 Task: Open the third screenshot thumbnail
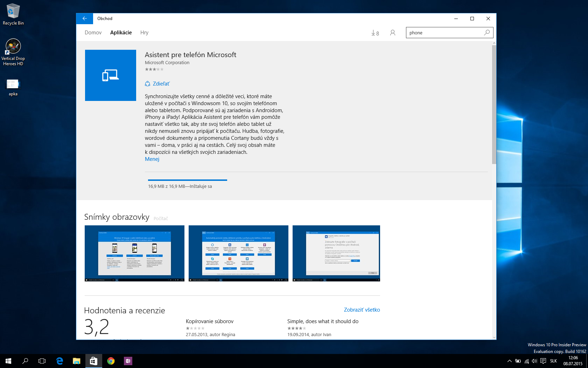pos(336,253)
